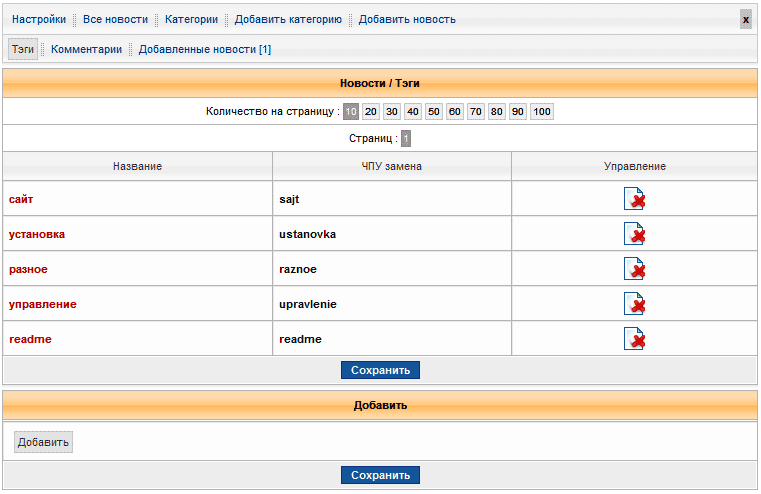The height and width of the screenshot is (494, 761).
Task: Open Добавить новость page
Action: (x=407, y=19)
